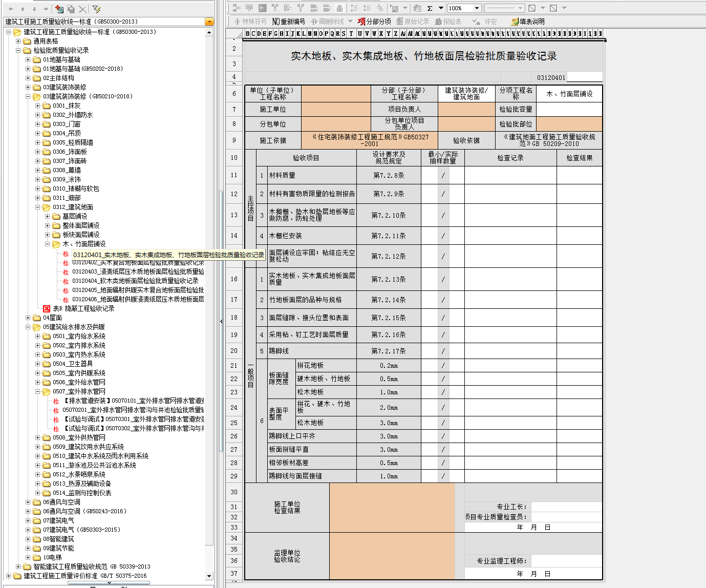Viewport: 706px width, 588px height.
Task: Click the row height spacing icon
Action: (354, 8)
